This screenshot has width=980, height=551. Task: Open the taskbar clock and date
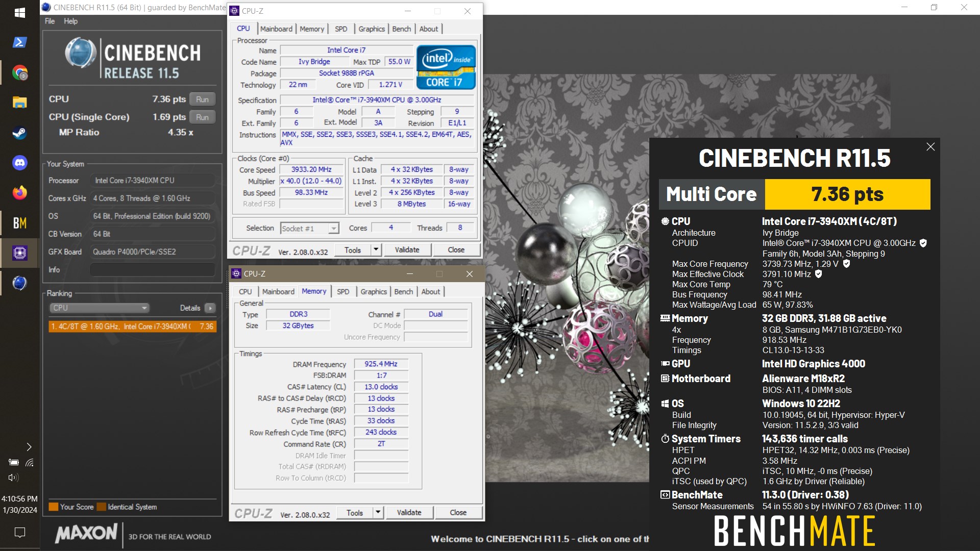[x=20, y=504]
